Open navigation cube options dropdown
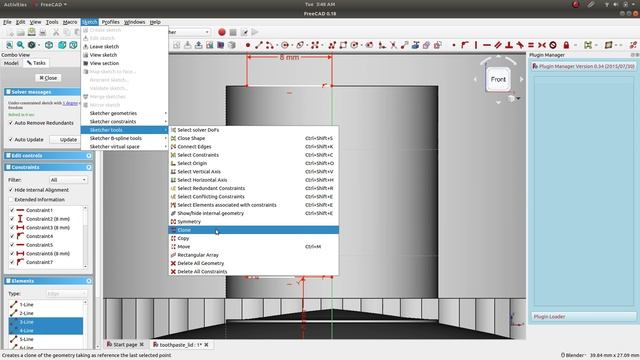This screenshot has width=640, height=360. 518,98
